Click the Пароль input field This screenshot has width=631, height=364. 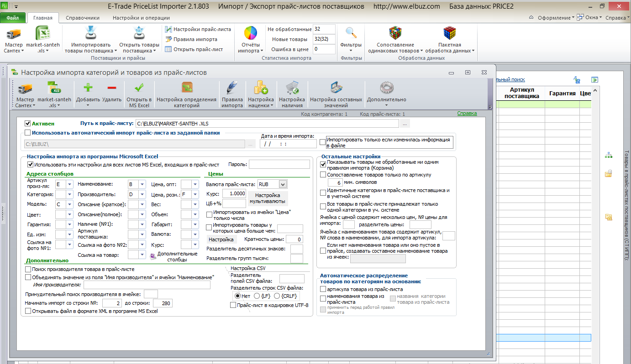point(279,164)
